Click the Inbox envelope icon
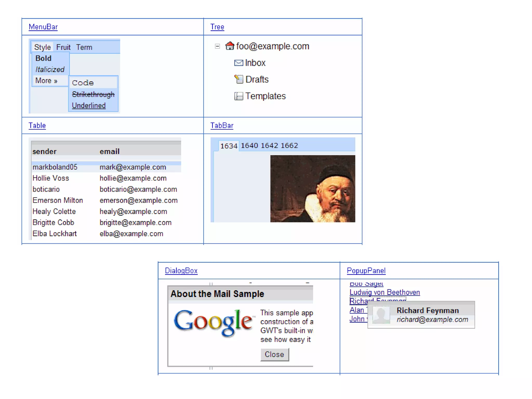The height and width of the screenshot is (399, 532). [238, 63]
